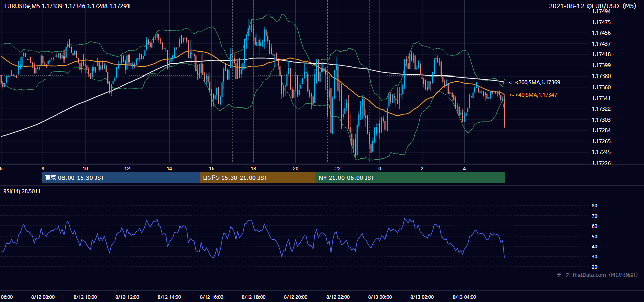The height and width of the screenshot is (302, 644).
Task: Click hour tick 10 under price chart
Action: coord(85,168)
